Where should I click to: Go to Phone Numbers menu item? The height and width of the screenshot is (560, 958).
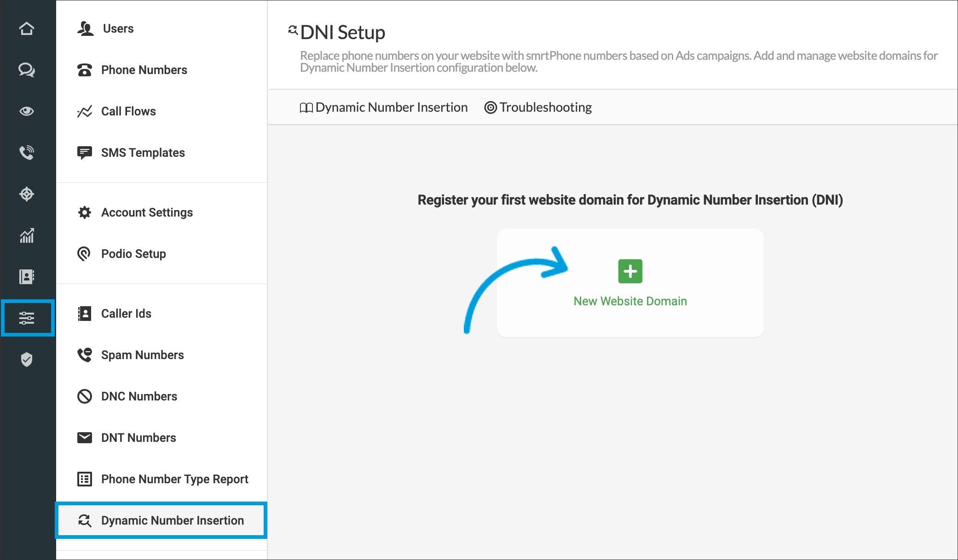coord(144,70)
